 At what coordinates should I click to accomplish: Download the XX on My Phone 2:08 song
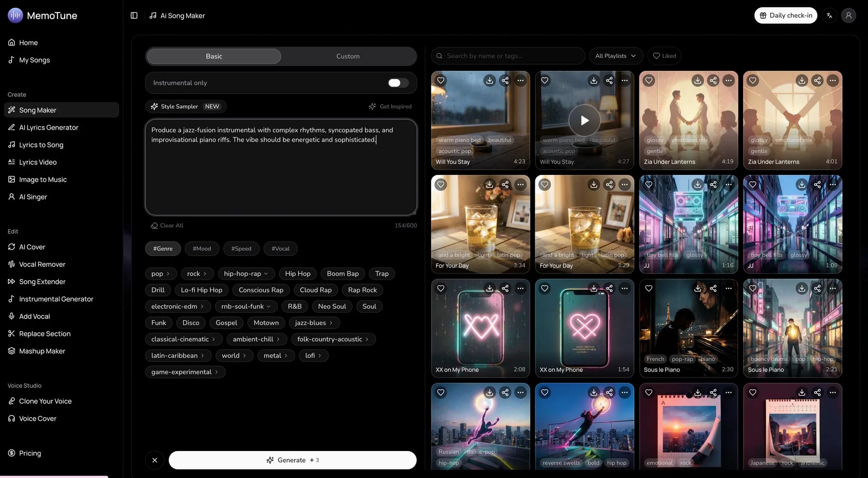click(x=489, y=288)
